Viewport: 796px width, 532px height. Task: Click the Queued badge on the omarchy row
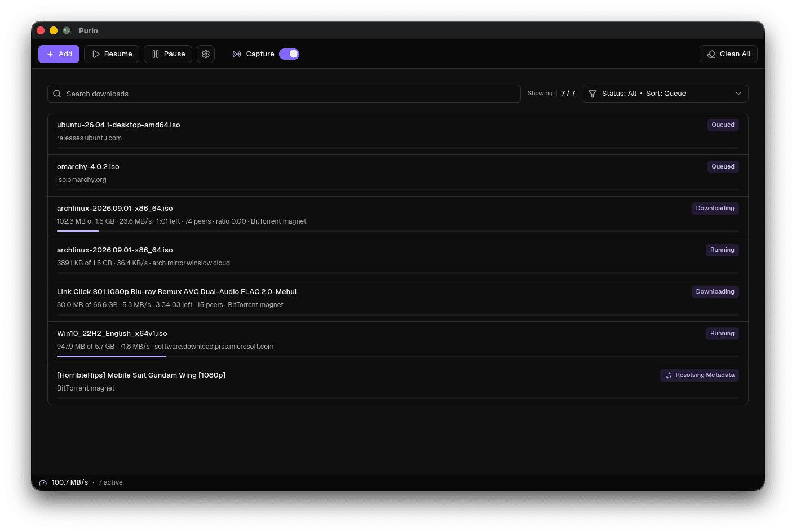tap(723, 167)
